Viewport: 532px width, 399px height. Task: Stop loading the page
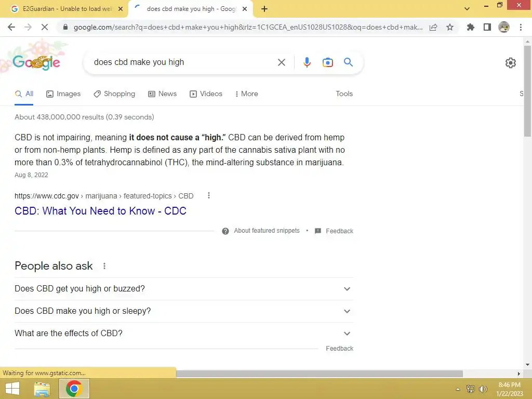click(45, 27)
